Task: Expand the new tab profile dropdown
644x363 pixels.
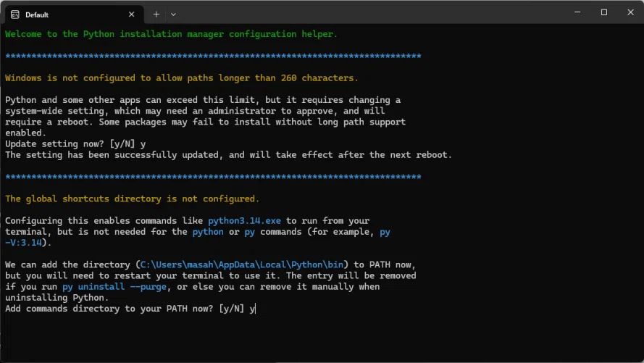Action: click(173, 14)
